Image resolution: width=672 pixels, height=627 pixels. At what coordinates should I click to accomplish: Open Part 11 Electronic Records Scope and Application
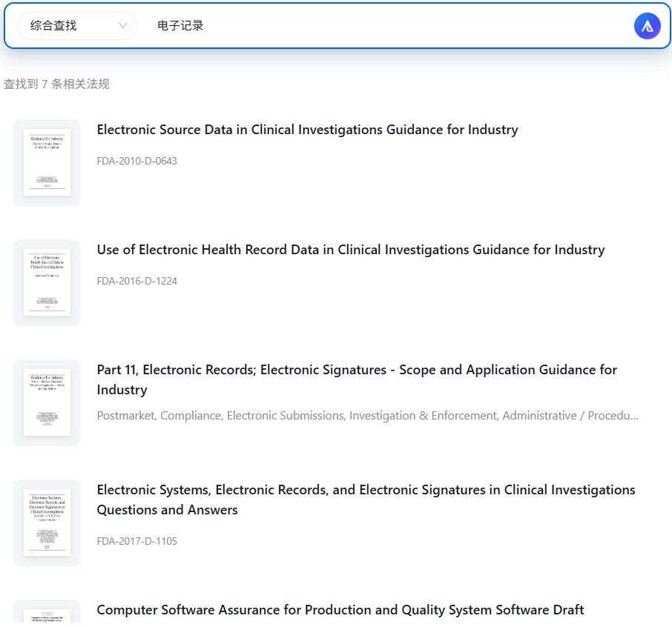click(x=357, y=379)
